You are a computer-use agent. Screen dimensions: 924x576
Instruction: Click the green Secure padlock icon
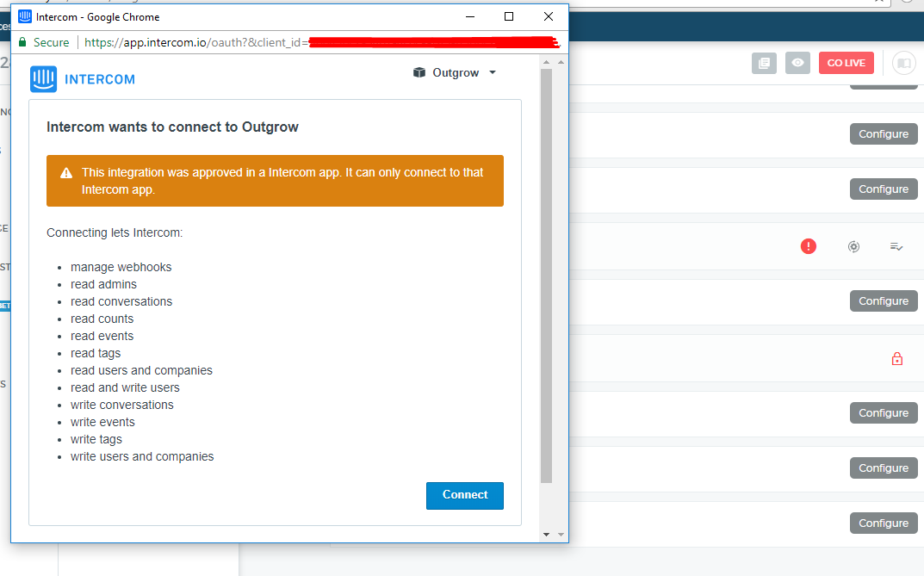22,42
